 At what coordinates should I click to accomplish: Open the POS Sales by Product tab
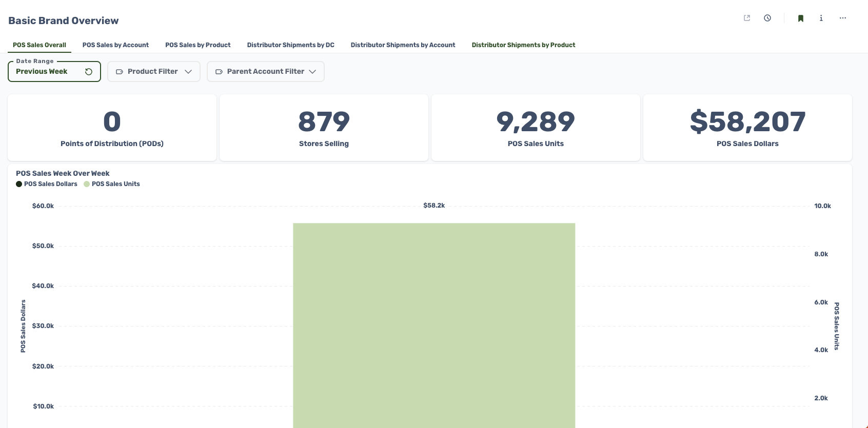tap(198, 45)
